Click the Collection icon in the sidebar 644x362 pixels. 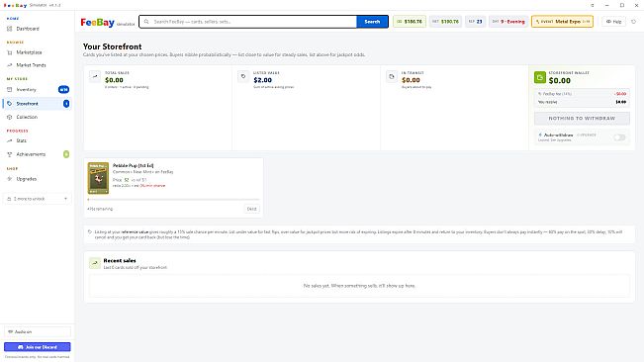[10, 117]
